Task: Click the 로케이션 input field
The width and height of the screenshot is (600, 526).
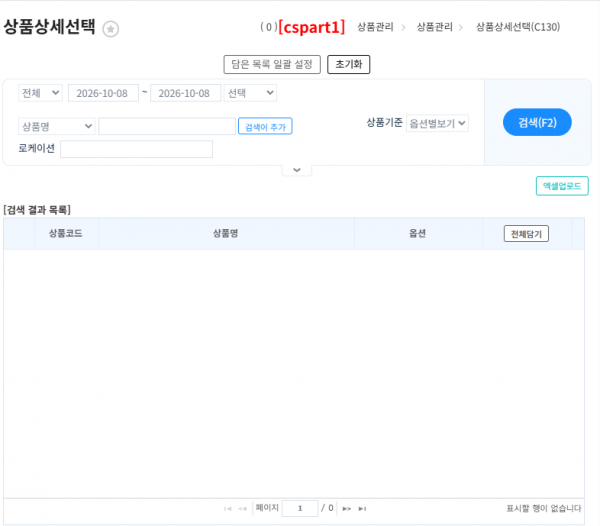Action: click(137, 149)
